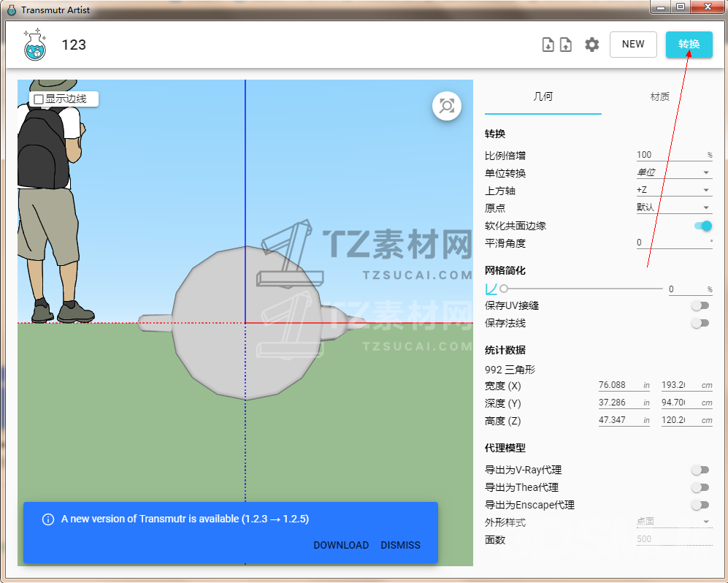The image size is (728, 583).
Task: Open settings with the gear icon
Action: click(x=591, y=45)
